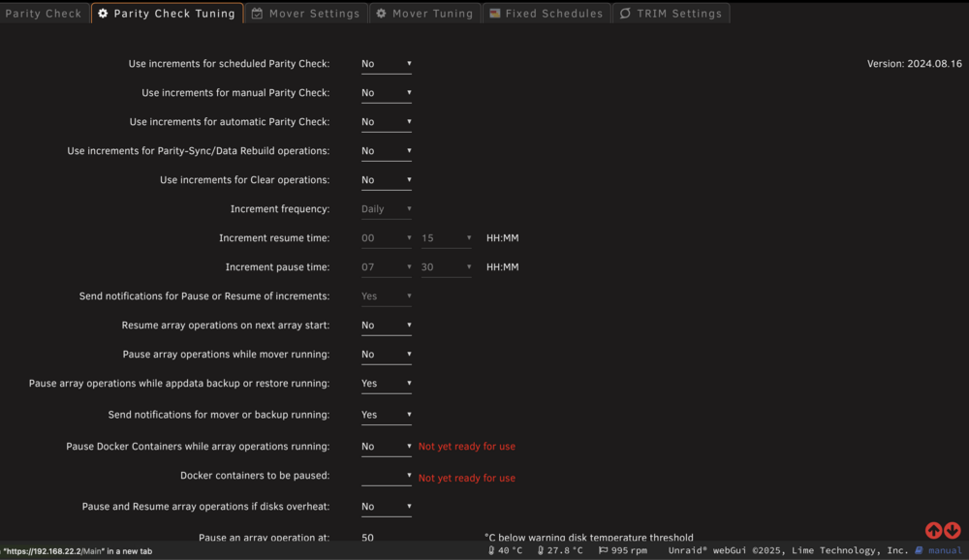The width and height of the screenshot is (969, 560).
Task: Open Resume array operations on next start dropdown
Action: point(387,326)
